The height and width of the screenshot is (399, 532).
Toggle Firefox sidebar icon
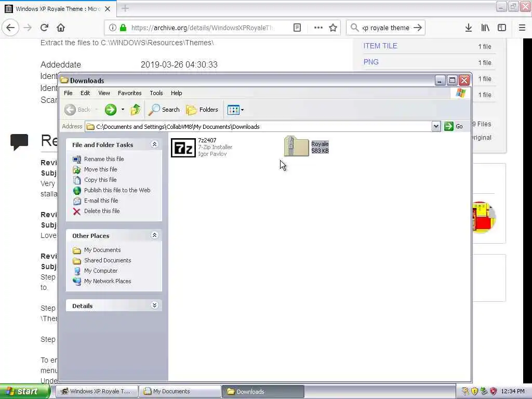click(502, 28)
